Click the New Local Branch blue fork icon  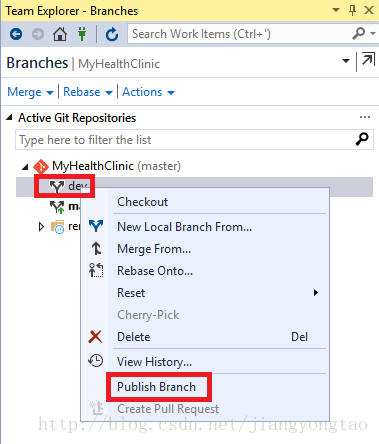(96, 226)
